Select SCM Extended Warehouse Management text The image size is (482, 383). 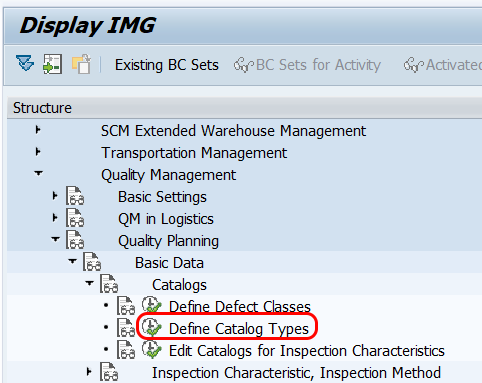(233, 131)
